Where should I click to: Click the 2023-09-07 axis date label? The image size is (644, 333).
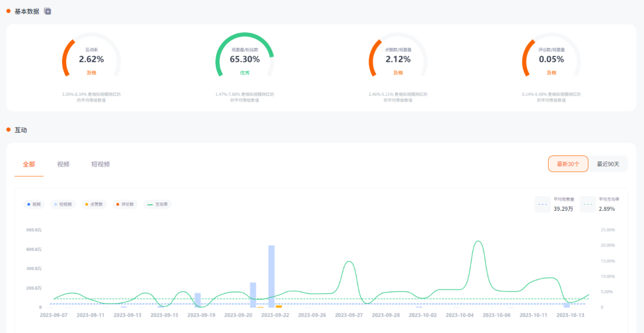coord(54,315)
